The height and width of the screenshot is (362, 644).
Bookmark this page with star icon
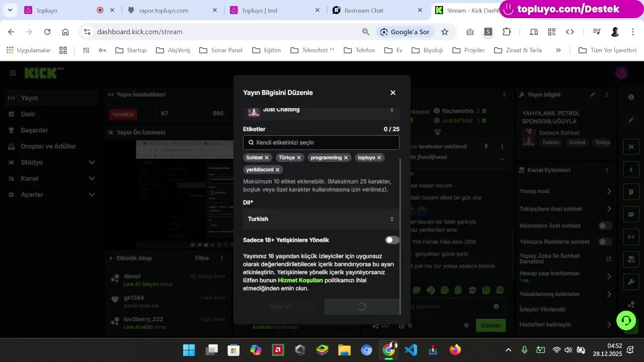(445, 32)
